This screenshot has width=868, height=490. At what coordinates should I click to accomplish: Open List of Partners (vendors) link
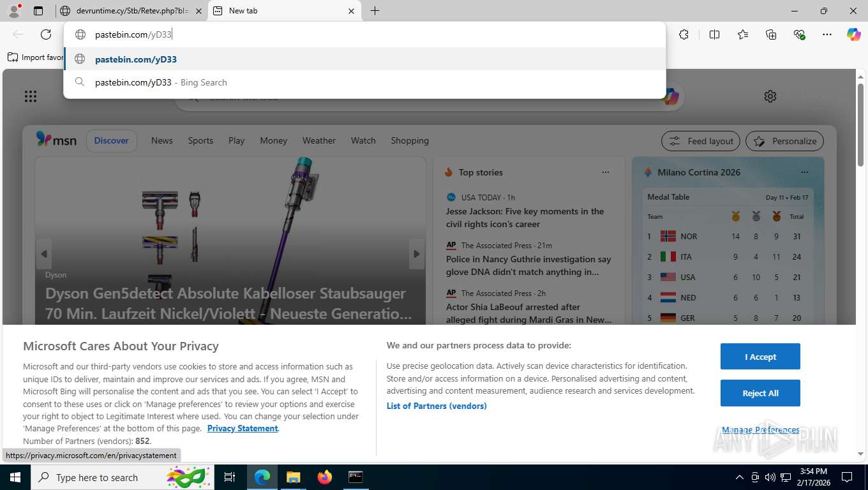pos(437,406)
